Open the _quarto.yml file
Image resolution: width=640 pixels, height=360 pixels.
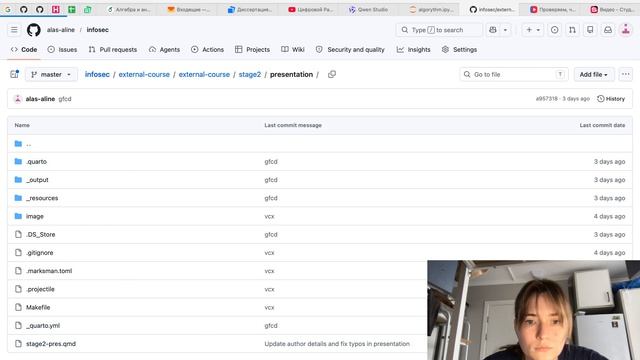pyautogui.click(x=43, y=326)
